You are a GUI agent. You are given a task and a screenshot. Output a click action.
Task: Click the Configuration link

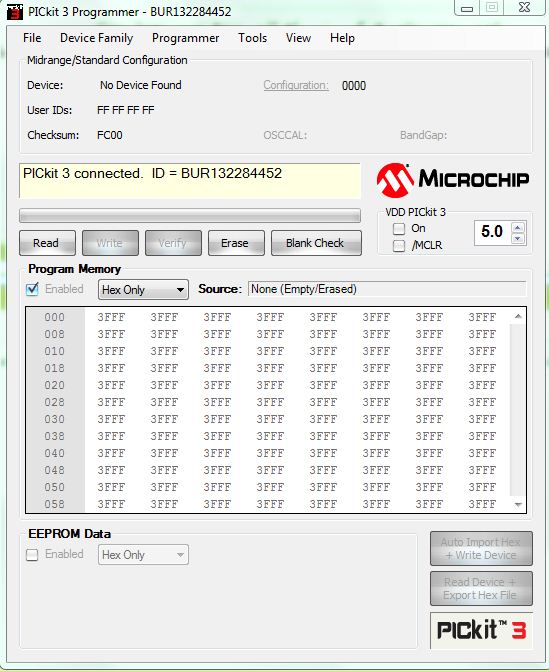coord(296,85)
